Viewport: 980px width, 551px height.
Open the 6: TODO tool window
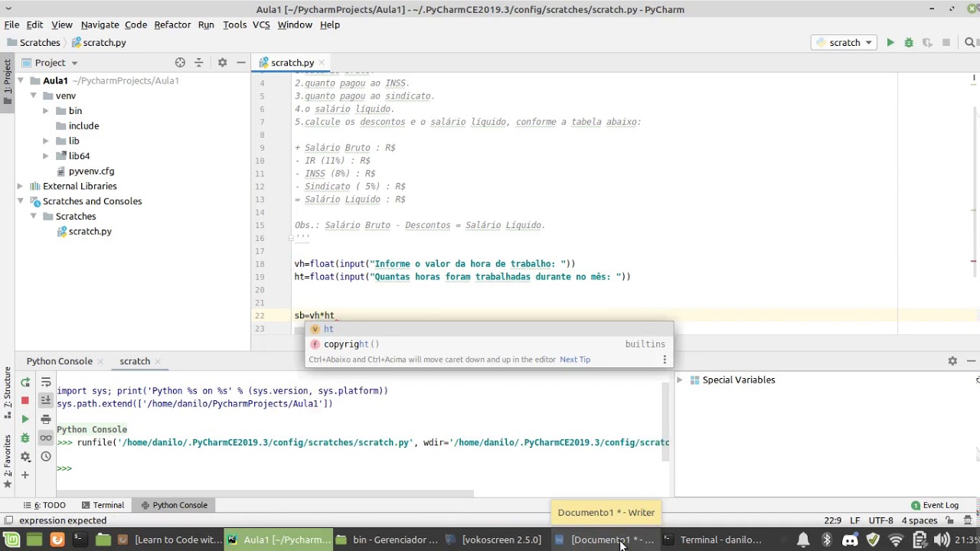(44, 505)
